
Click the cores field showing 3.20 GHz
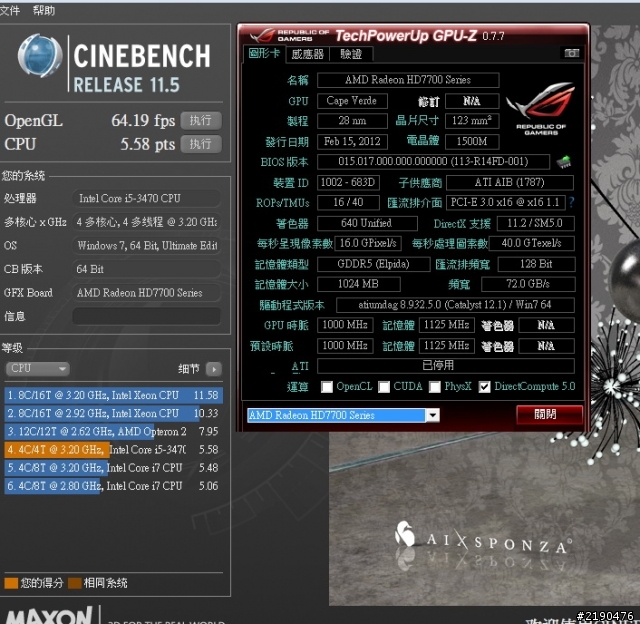click(147, 222)
